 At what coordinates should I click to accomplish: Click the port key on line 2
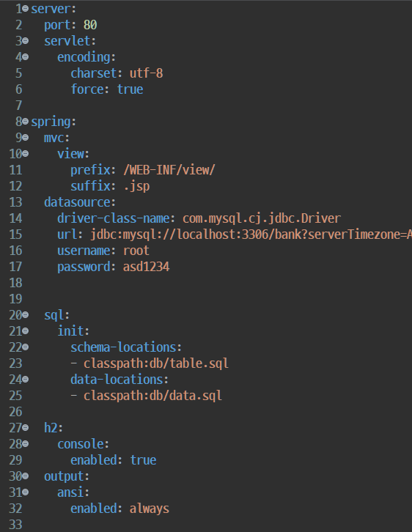pyautogui.click(x=57, y=25)
